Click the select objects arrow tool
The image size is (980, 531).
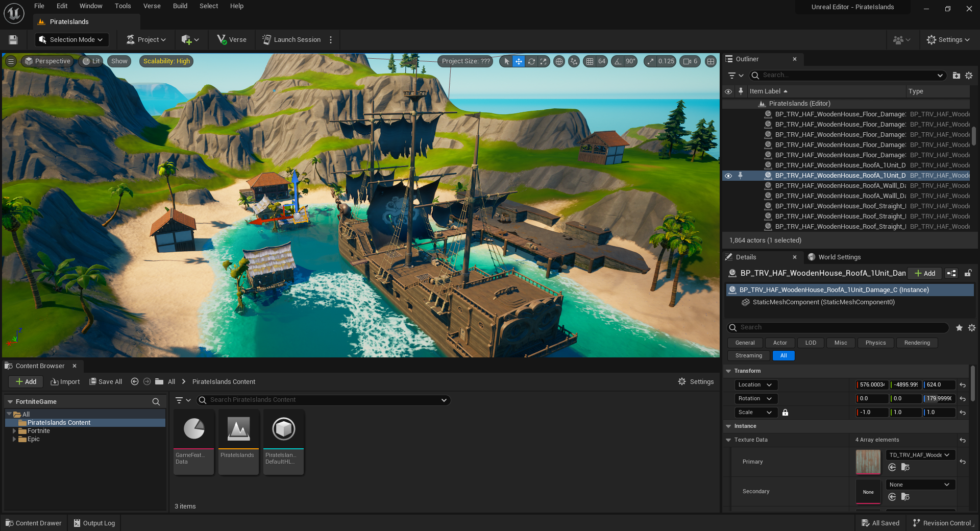coord(506,61)
